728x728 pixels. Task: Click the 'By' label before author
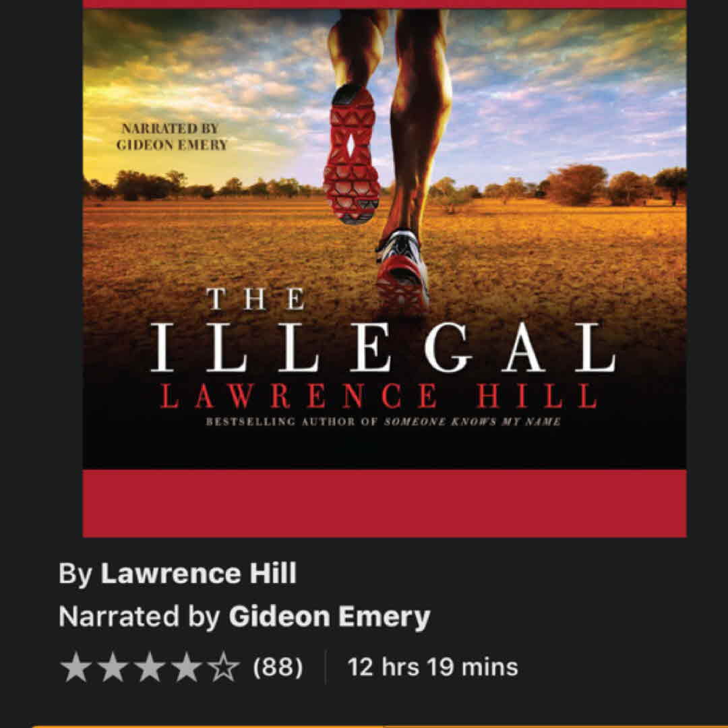pyautogui.click(x=75, y=574)
